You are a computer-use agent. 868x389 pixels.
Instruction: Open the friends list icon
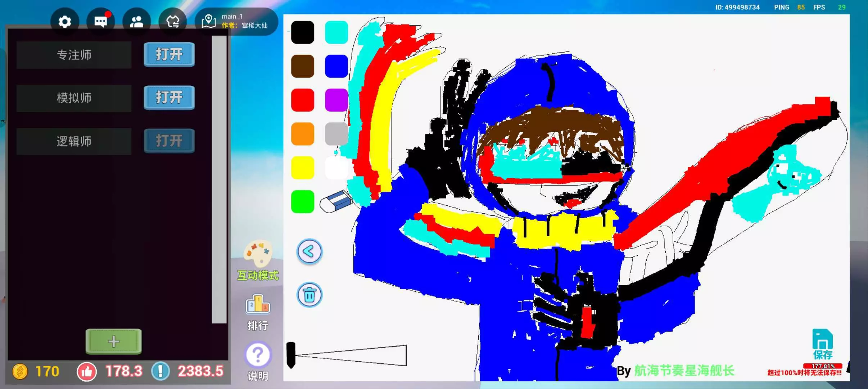point(136,22)
